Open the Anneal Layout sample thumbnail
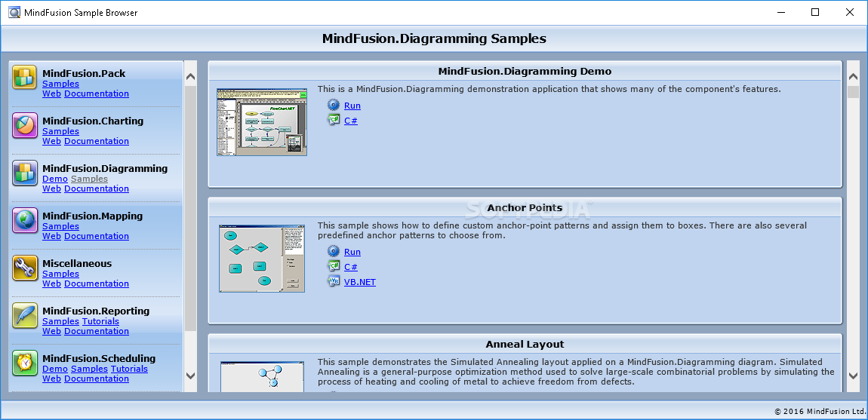This screenshot has width=868, height=420. pos(262,377)
